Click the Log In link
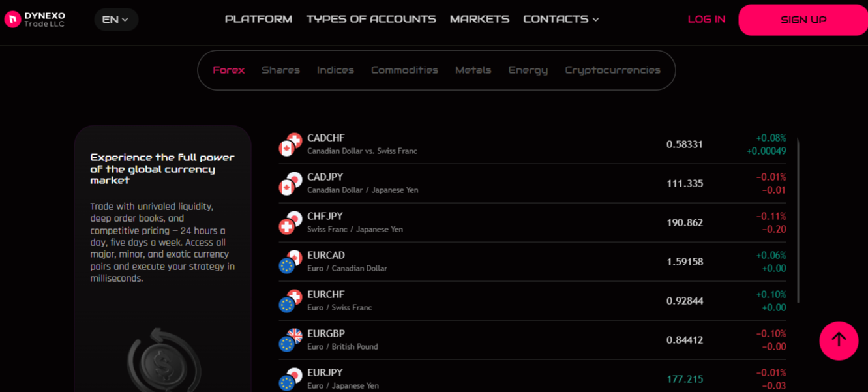This screenshot has width=868, height=392. (706, 19)
